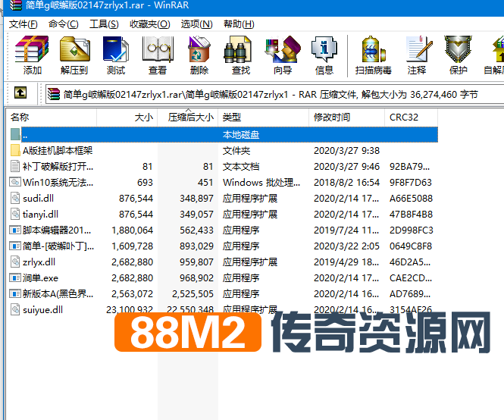Click the WinRAR title bar app icon
This screenshot has height=420, width=504.
point(15,5)
